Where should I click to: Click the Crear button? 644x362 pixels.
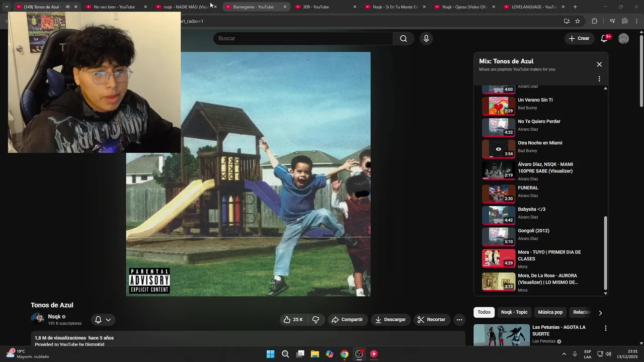pos(579,39)
